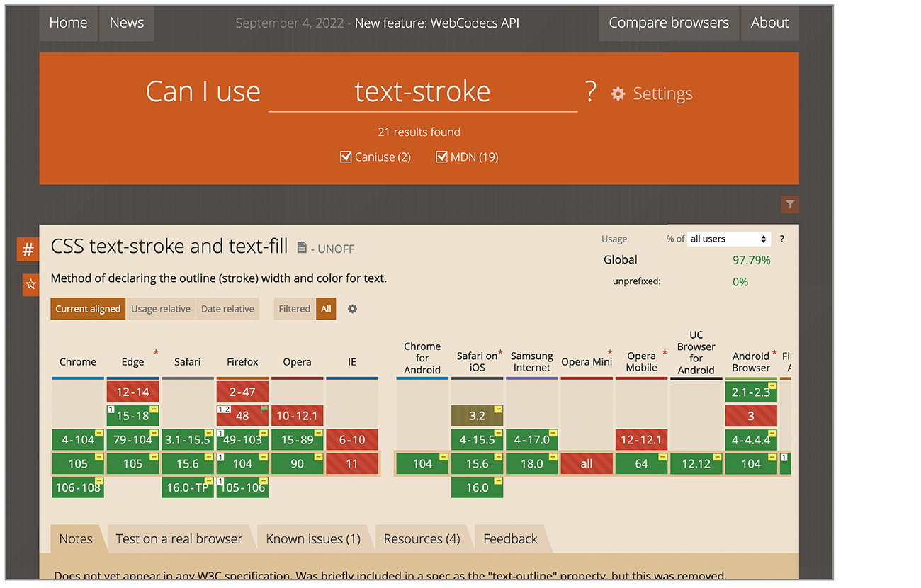Click the text-stroke search field
921x588 pixels.
(422, 91)
